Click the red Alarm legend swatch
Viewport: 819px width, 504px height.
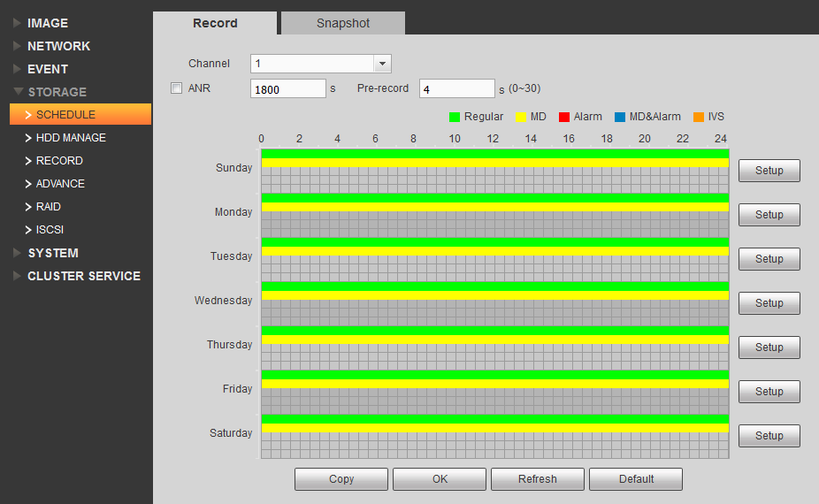click(564, 117)
